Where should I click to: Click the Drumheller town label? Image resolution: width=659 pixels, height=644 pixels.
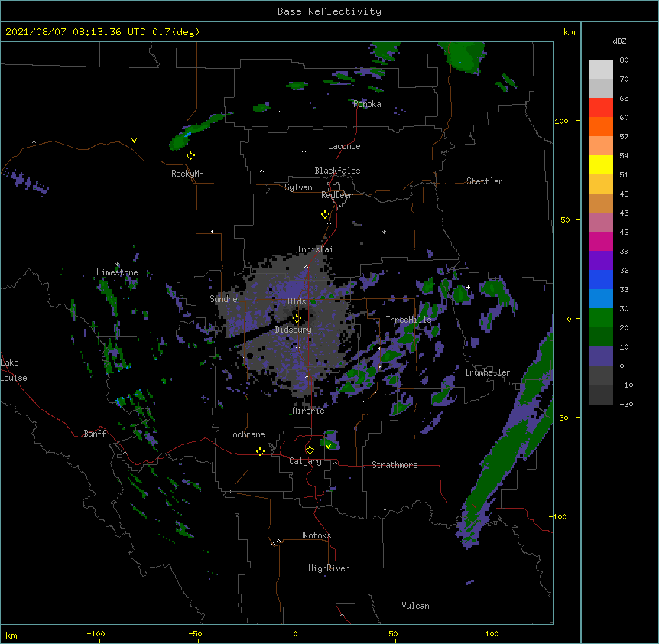(488, 372)
